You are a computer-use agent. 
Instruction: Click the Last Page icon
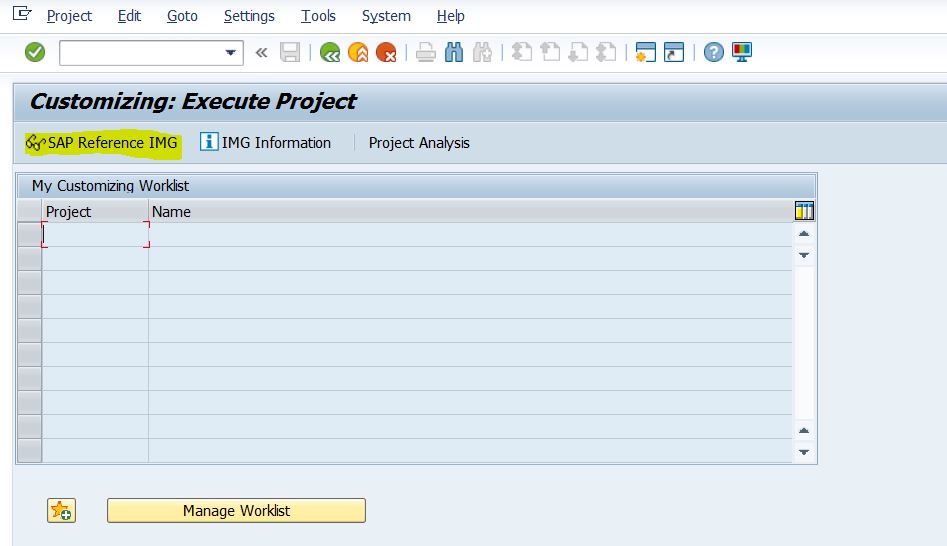pos(606,53)
